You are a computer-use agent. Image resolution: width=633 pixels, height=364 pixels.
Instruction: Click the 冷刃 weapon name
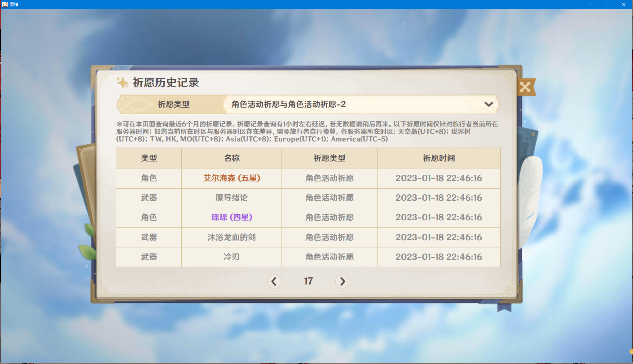[x=232, y=257]
